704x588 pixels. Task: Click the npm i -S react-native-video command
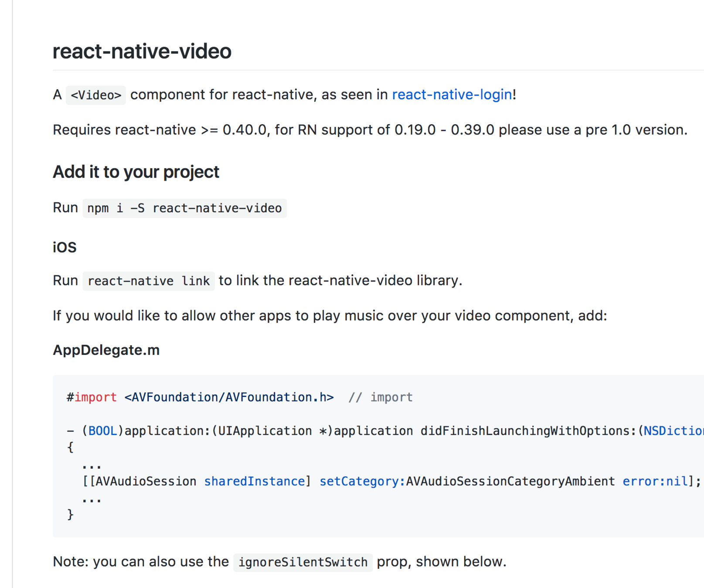[x=185, y=208]
